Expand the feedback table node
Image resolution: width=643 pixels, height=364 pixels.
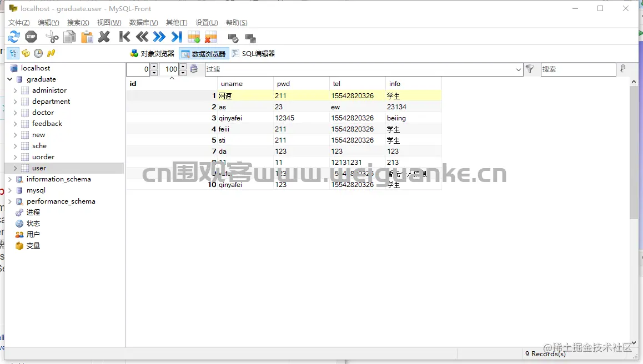point(15,123)
